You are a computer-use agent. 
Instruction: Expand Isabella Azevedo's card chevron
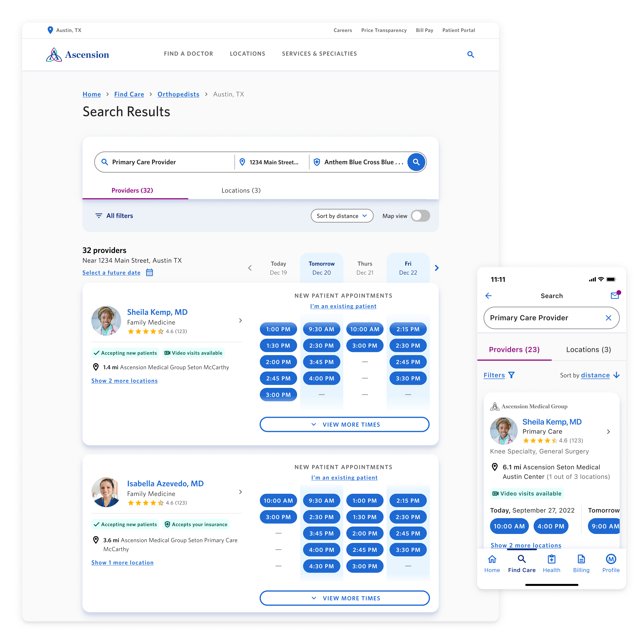pyautogui.click(x=241, y=492)
